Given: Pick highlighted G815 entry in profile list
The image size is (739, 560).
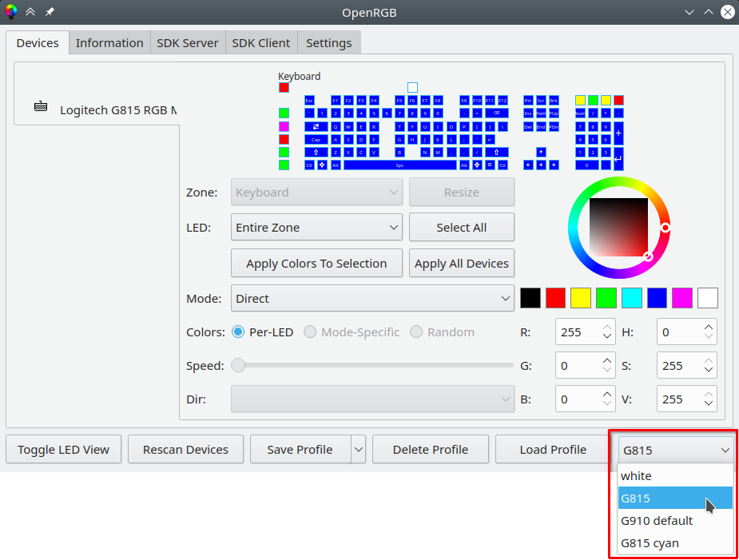Looking at the screenshot, I should (675, 498).
